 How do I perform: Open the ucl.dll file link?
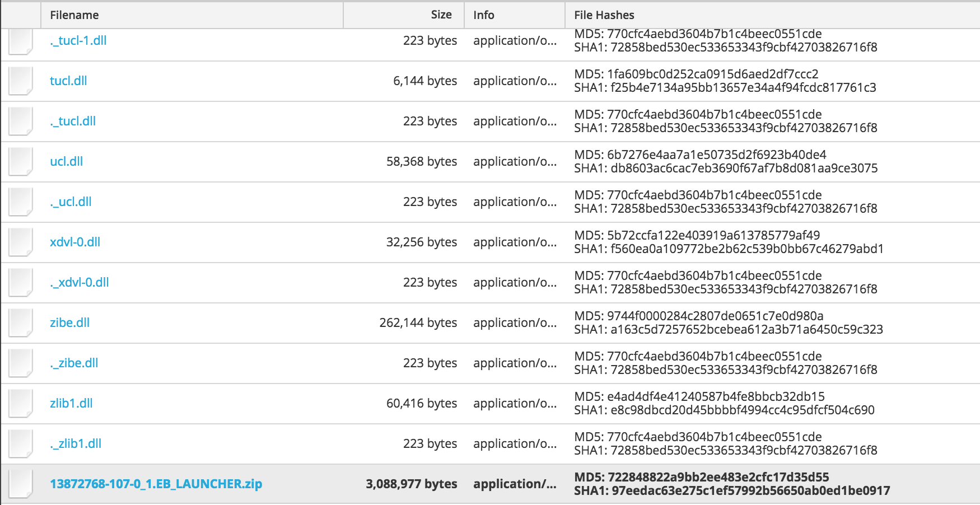point(66,161)
